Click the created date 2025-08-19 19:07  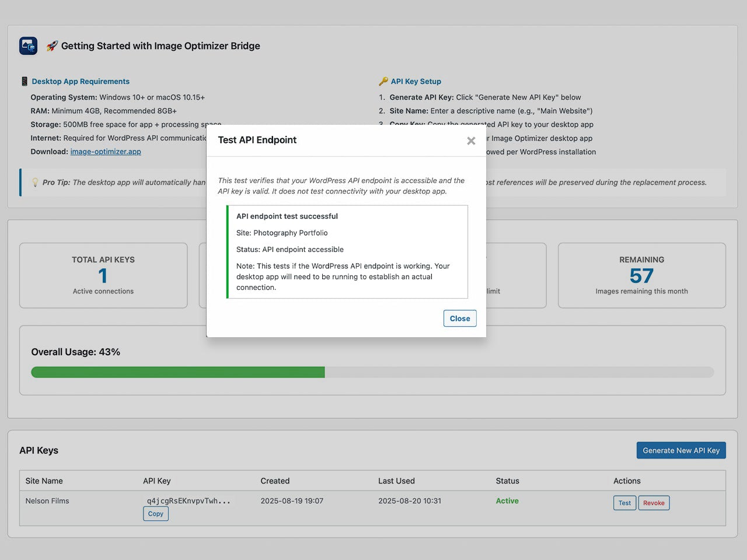tap(292, 501)
